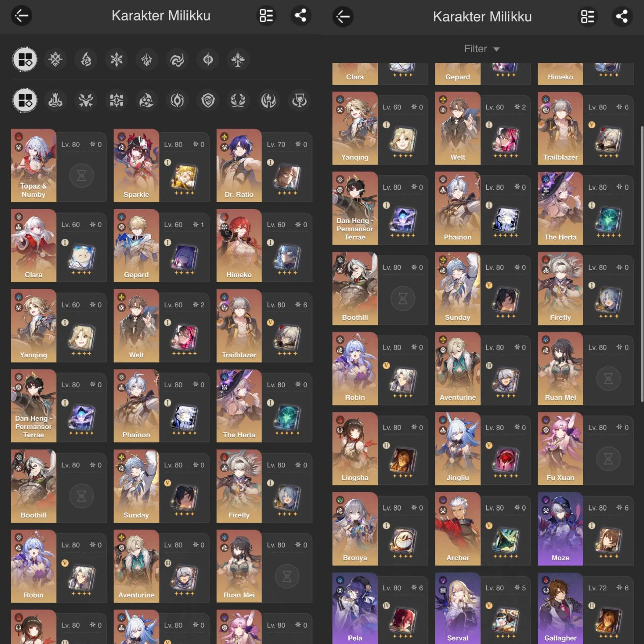Filter by the Remembrance path icon
644x644 pixels.
[x=269, y=100]
